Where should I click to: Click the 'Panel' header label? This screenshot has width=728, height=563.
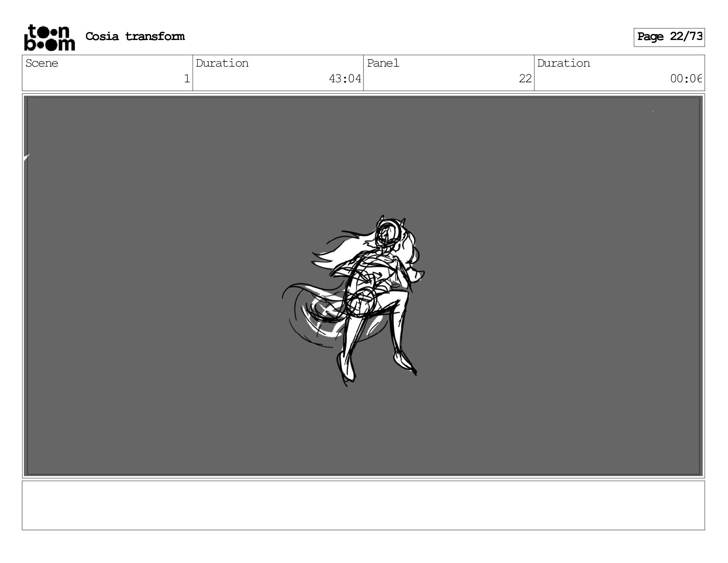tap(383, 63)
